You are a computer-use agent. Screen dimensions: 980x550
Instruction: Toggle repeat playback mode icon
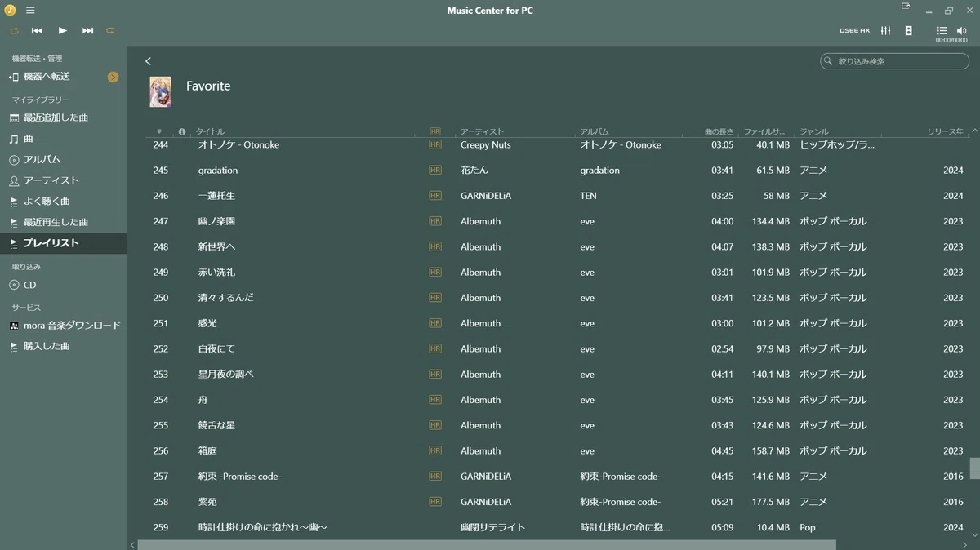click(110, 30)
